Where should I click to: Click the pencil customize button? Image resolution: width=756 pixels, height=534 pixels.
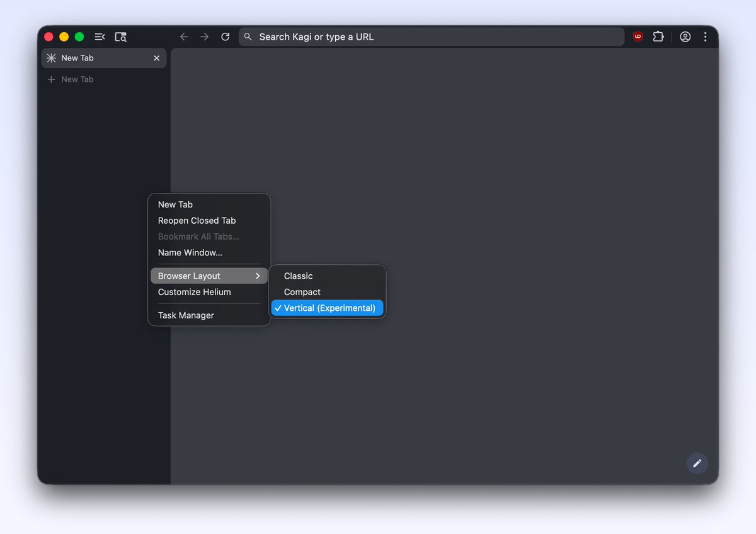(x=697, y=463)
